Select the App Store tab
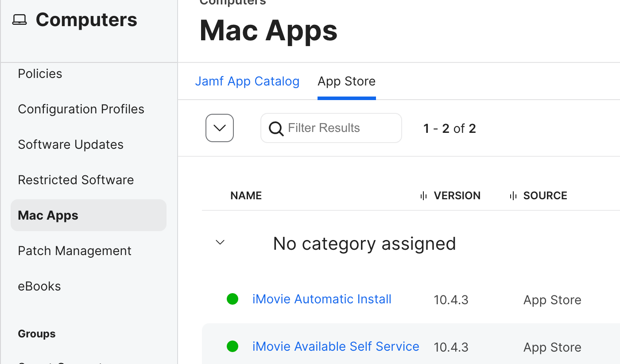The image size is (620, 364). point(347,81)
